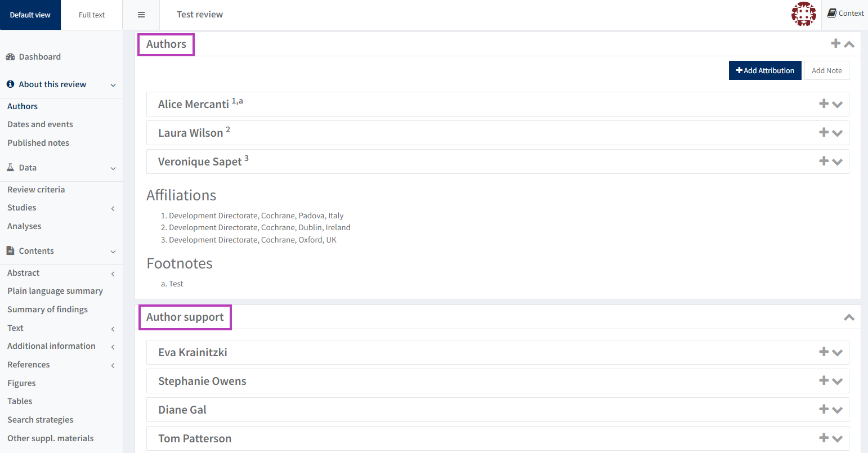Screen dimensions: 868x453
Task: Switch to the Full text tab
Action: point(92,15)
